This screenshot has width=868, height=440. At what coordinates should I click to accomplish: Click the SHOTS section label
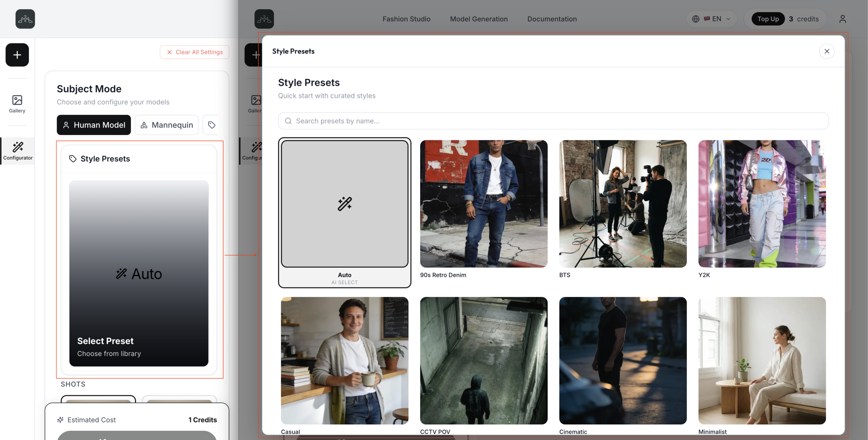point(73,384)
